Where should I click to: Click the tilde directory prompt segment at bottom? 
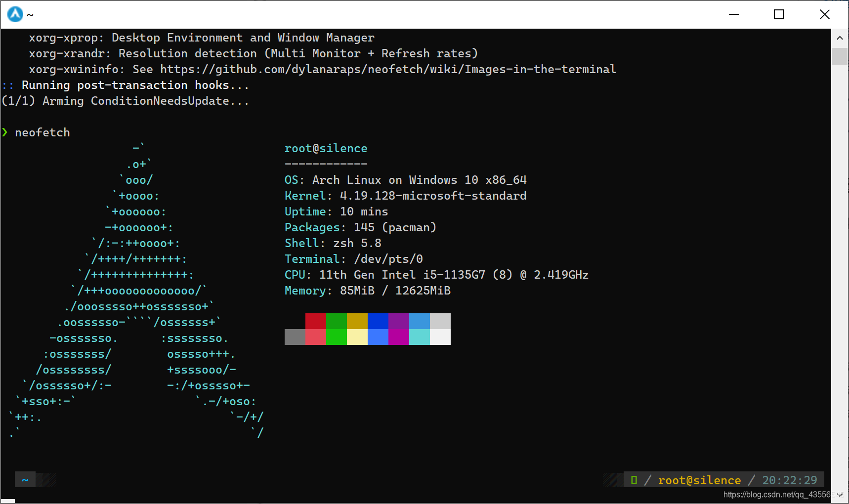(x=25, y=480)
